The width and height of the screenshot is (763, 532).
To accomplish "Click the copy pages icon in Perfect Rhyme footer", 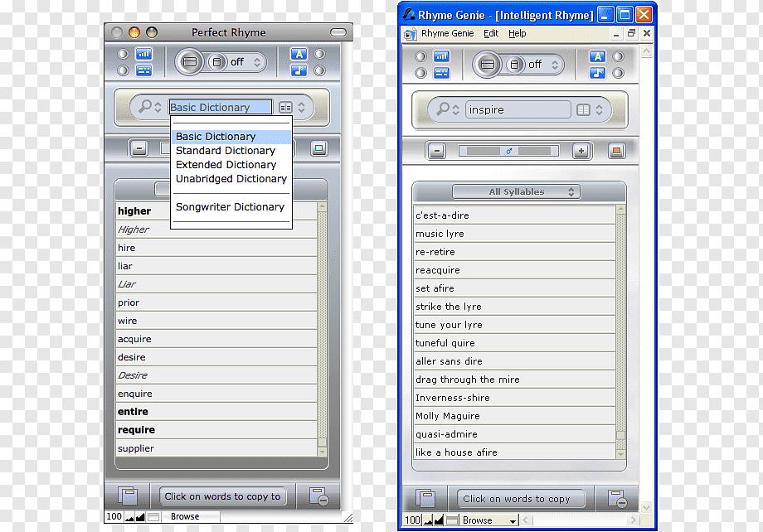I will coord(128,496).
